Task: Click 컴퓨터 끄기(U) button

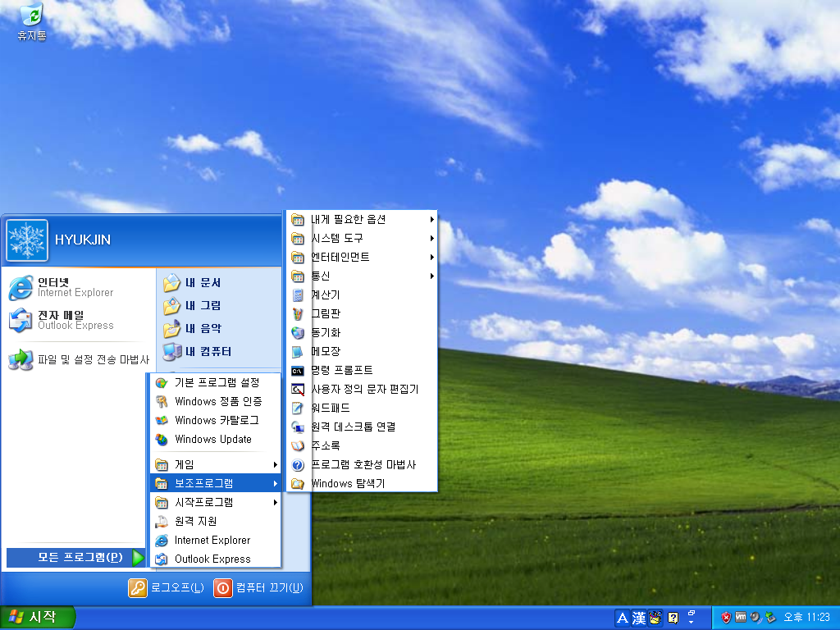Action: (x=258, y=587)
